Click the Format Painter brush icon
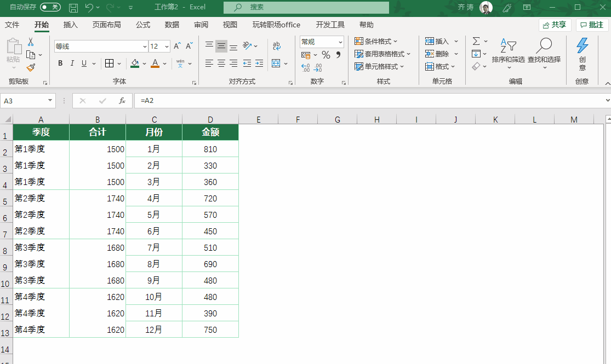Screen dimensions: 611x364 tap(31, 67)
